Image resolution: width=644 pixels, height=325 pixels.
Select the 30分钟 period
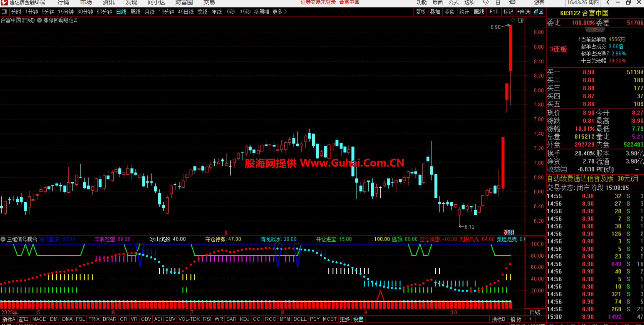85,12
